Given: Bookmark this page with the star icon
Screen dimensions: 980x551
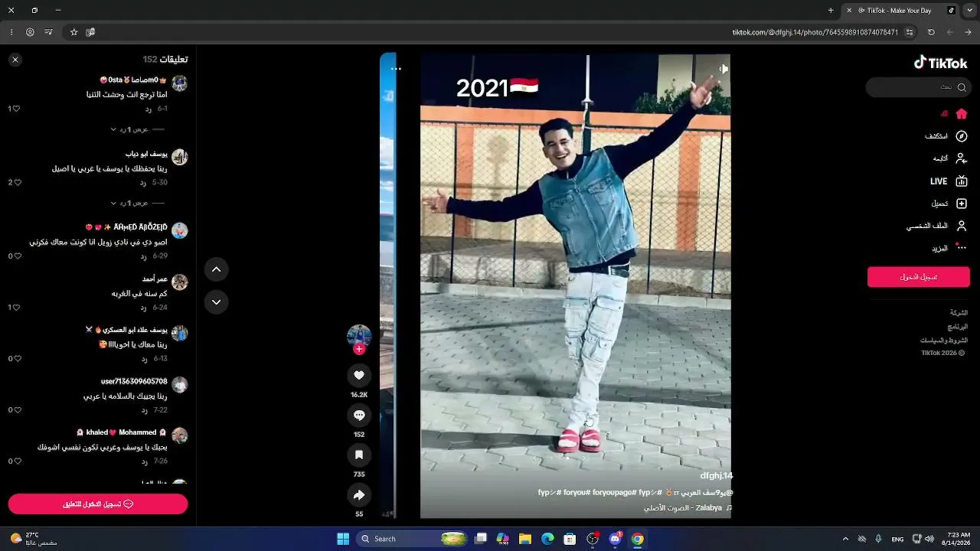Looking at the screenshot, I should pos(74,32).
